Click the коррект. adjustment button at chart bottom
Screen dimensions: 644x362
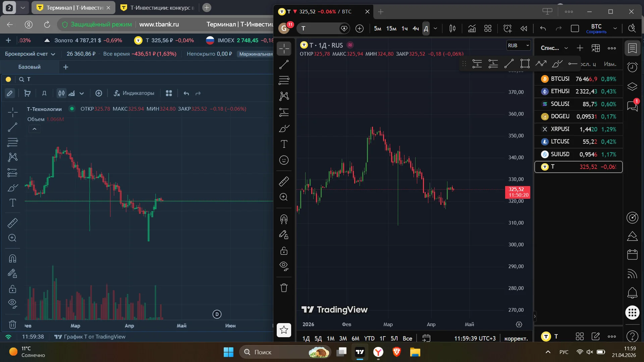pyautogui.click(x=516, y=339)
